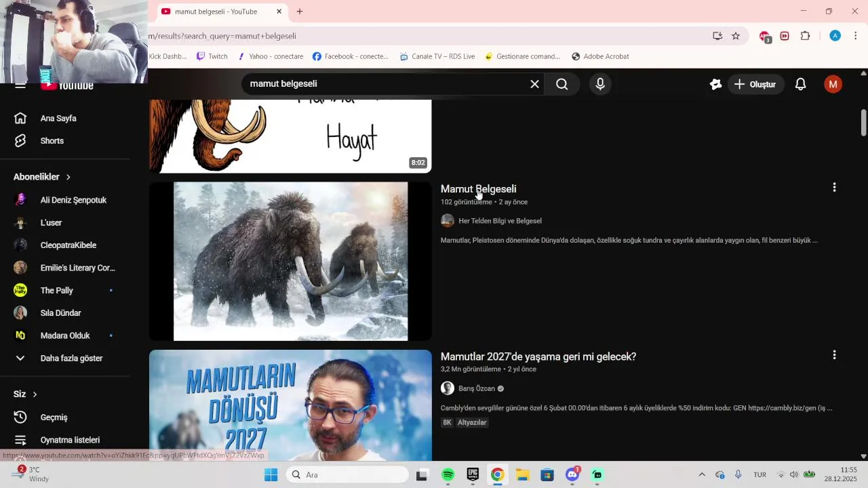Expand the Abonelikler section chevron
The image size is (868, 488).
pos(68,177)
